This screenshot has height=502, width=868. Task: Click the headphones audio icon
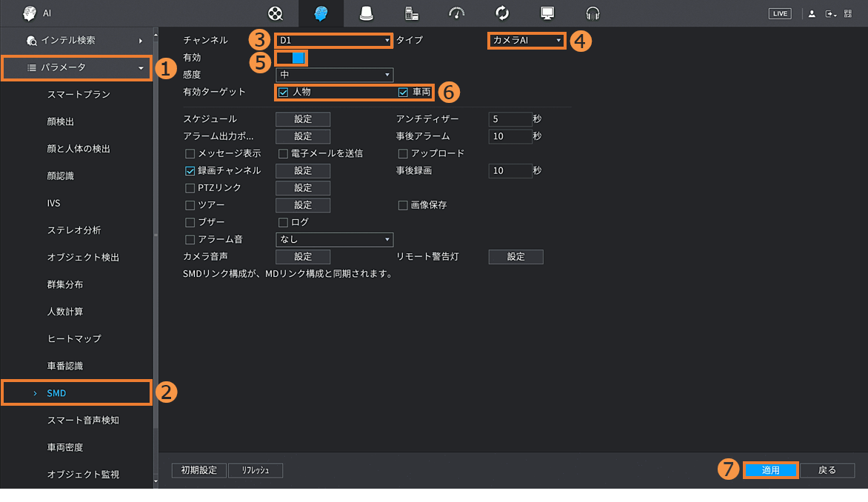point(592,13)
